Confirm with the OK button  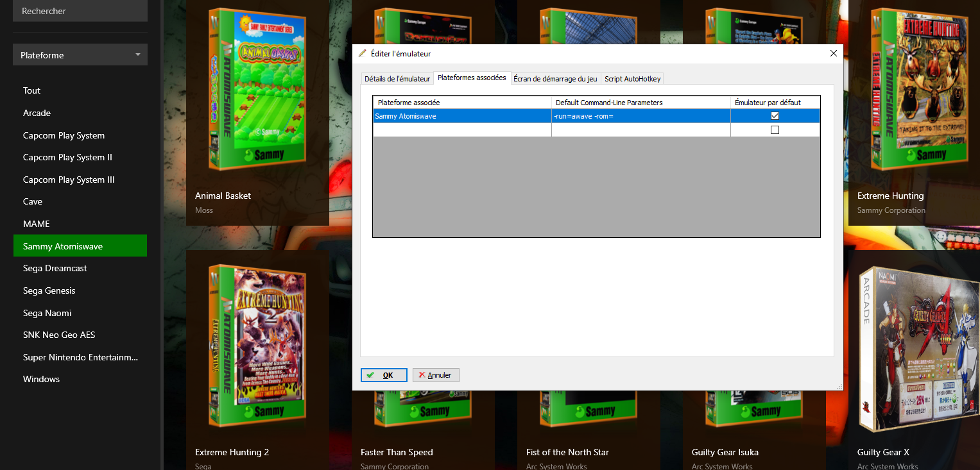(384, 375)
